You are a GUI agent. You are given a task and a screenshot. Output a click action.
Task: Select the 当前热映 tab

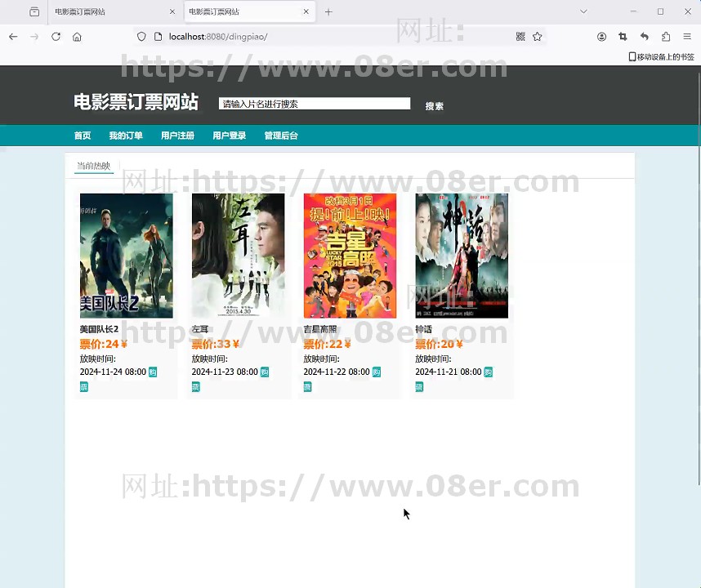[x=93, y=166]
